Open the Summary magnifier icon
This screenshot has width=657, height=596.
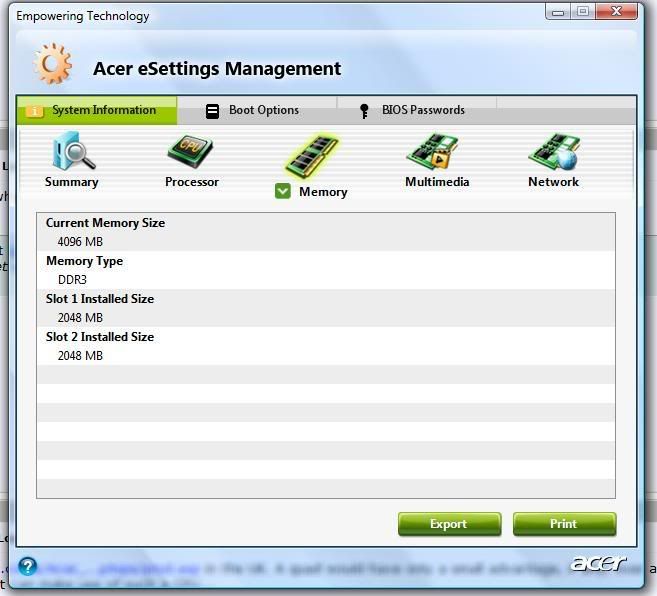click(x=73, y=150)
